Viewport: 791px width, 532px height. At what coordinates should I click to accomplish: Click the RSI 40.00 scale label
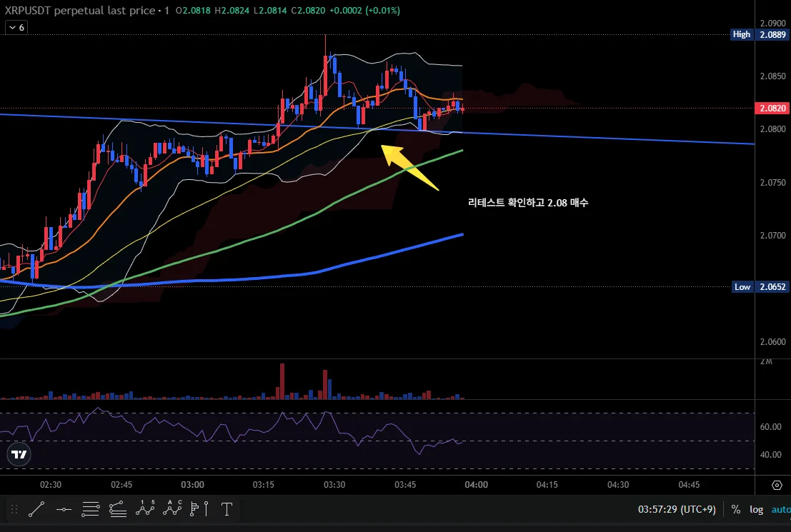pyautogui.click(x=771, y=454)
